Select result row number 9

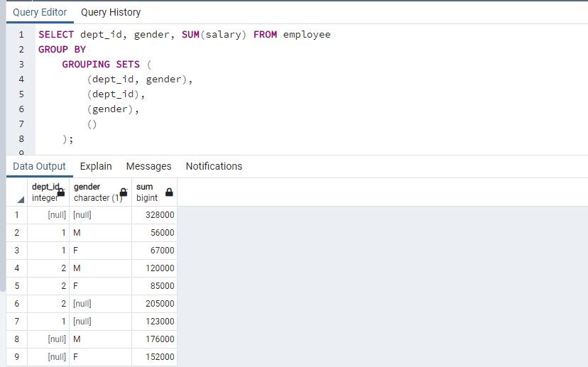tap(16, 357)
